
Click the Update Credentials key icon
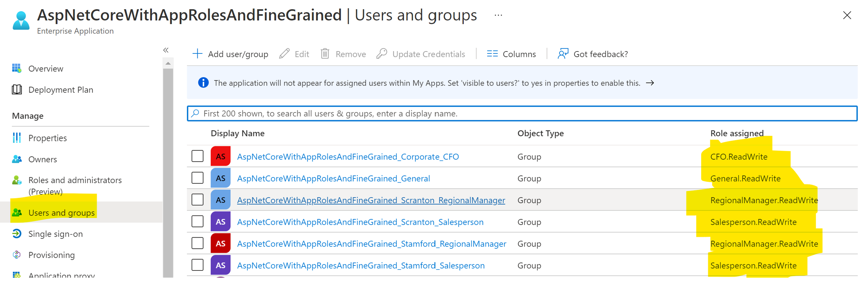point(381,54)
